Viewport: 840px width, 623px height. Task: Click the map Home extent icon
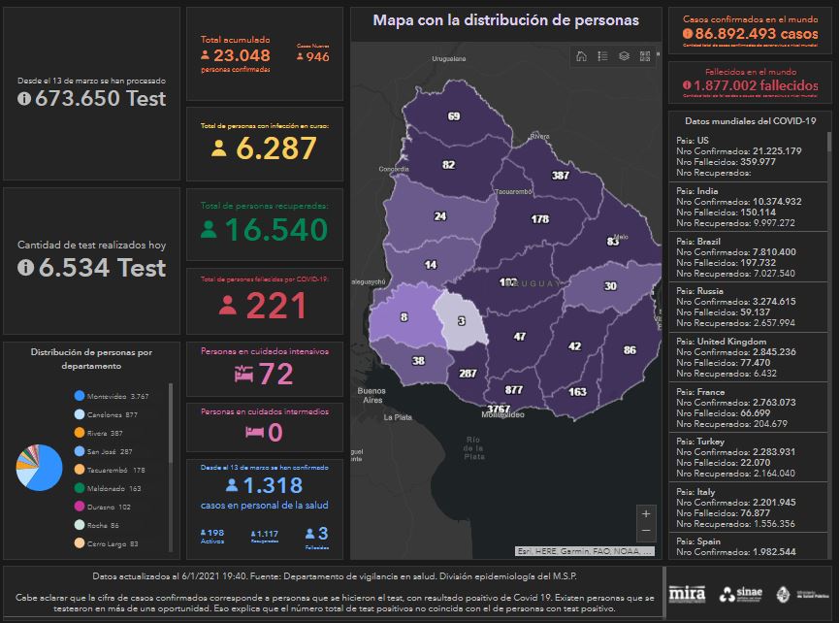pyautogui.click(x=581, y=56)
